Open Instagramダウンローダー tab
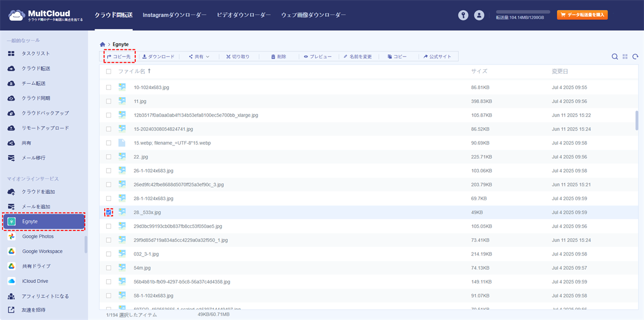 [174, 15]
